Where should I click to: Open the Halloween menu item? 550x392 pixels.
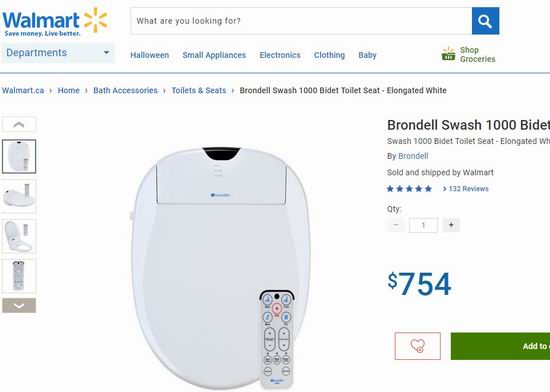point(149,55)
